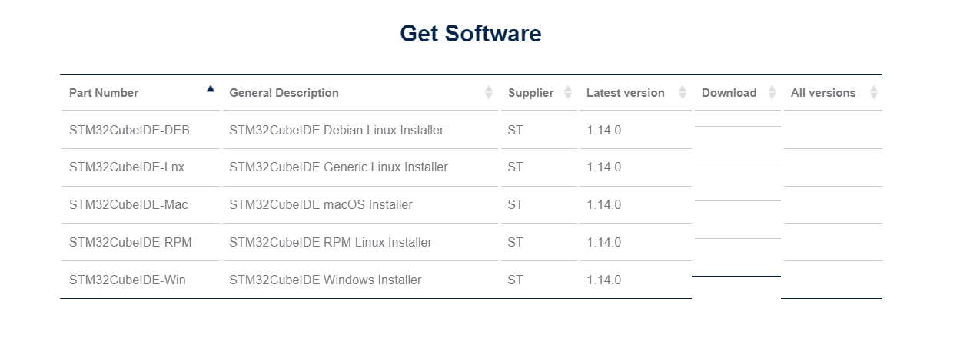Click STM32CubeIDE Windows Installer description
Viewport: 980px width, 338px height.
point(325,280)
